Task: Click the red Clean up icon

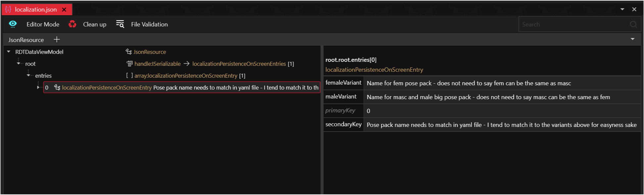Action: [72, 24]
